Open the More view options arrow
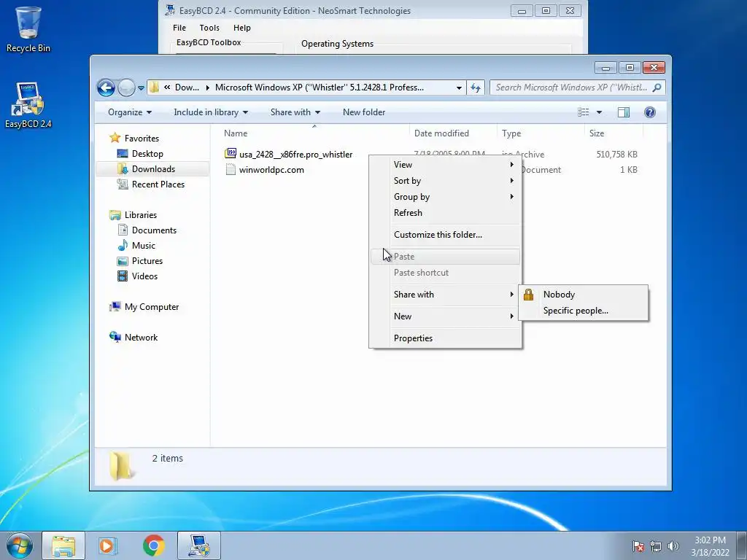The width and height of the screenshot is (747, 560). pyautogui.click(x=600, y=112)
